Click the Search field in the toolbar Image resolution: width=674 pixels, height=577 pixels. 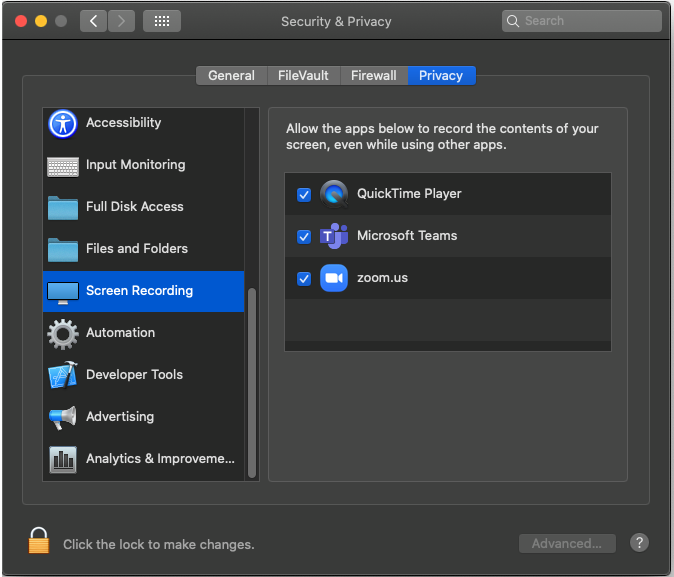[581, 21]
